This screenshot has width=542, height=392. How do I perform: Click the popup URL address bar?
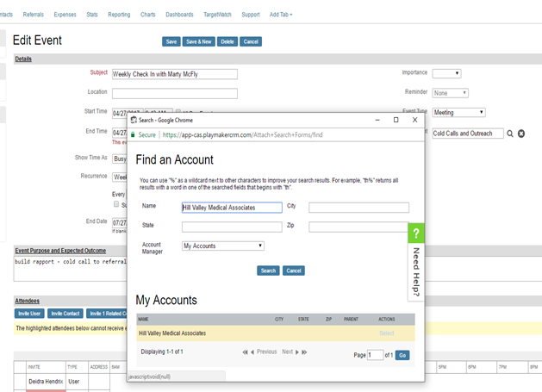coord(242,134)
